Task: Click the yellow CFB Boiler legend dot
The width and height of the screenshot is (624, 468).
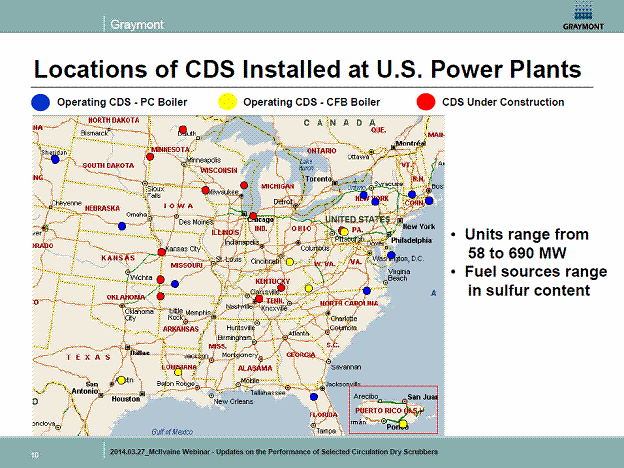Action: 228,102
